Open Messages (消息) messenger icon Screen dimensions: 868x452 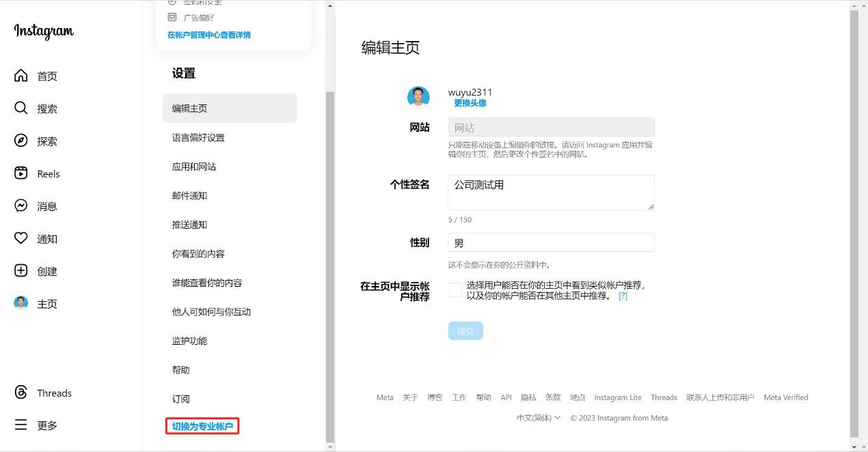pos(21,206)
